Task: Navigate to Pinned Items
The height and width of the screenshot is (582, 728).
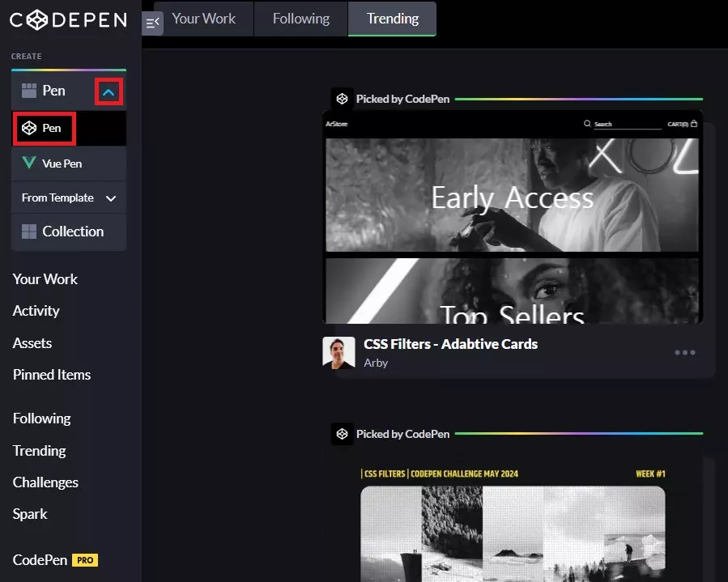Action: click(51, 374)
